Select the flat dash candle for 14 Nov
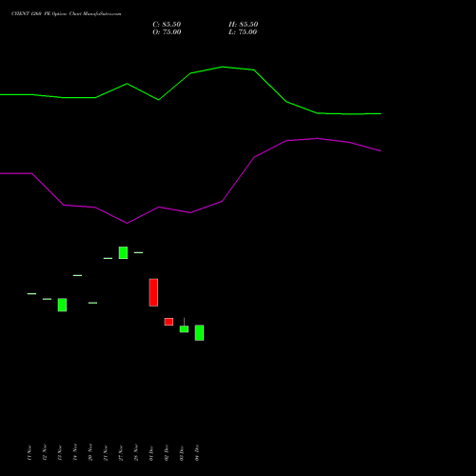The width and height of the screenshot is (476, 476). click(x=77, y=275)
